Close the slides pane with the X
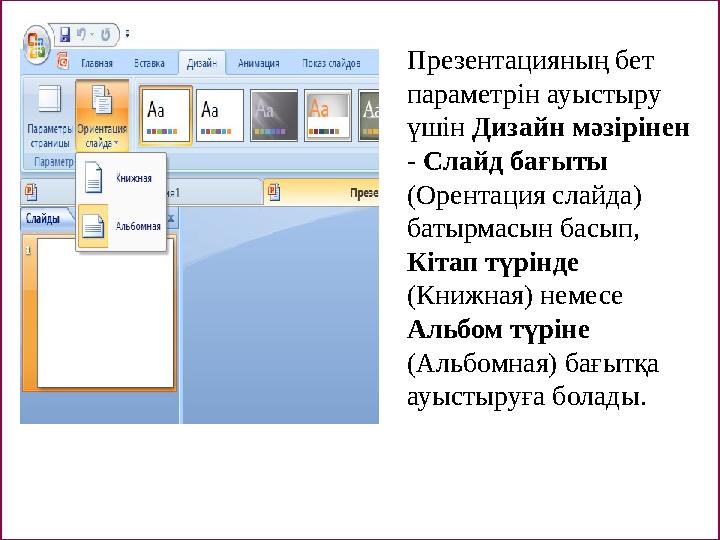This screenshot has height=540, width=720. [171, 219]
